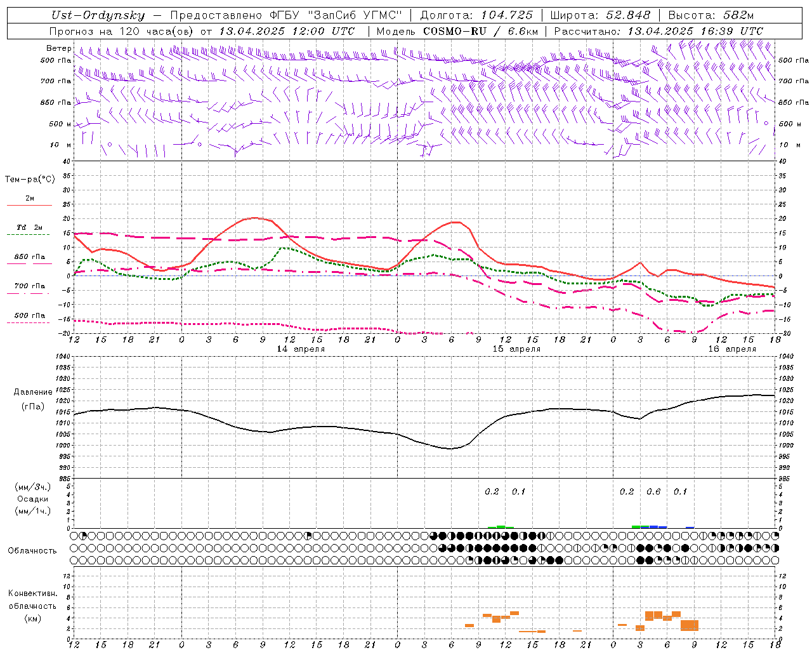
Task: Click the Облачность cloudiness row label
Action: 32,550
